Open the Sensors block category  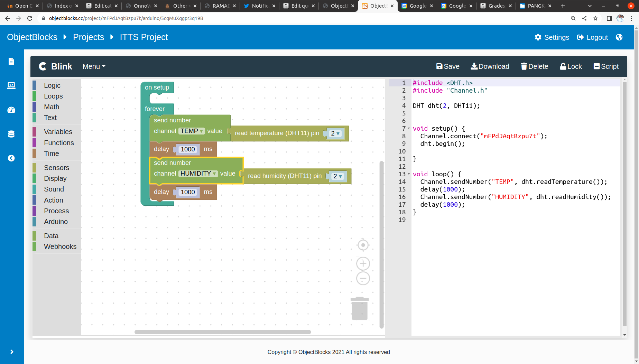coord(56,168)
